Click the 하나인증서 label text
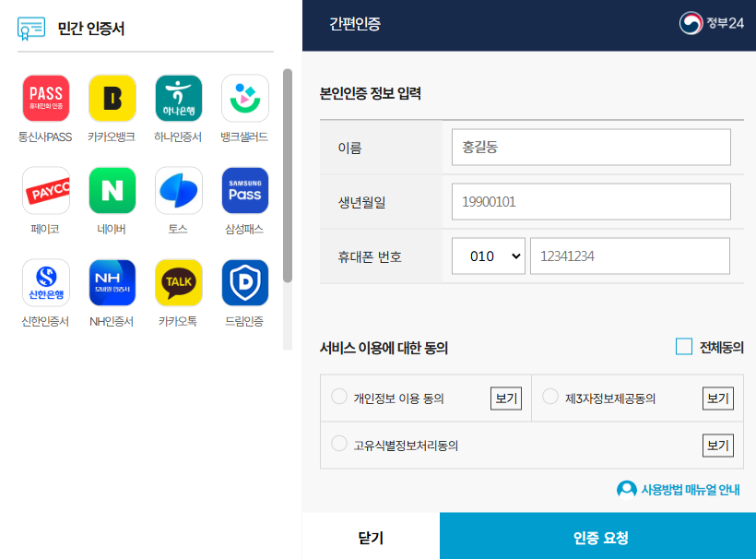Image resolution: width=756 pixels, height=559 pixels. pyautogui.click(x=178, y=137)
